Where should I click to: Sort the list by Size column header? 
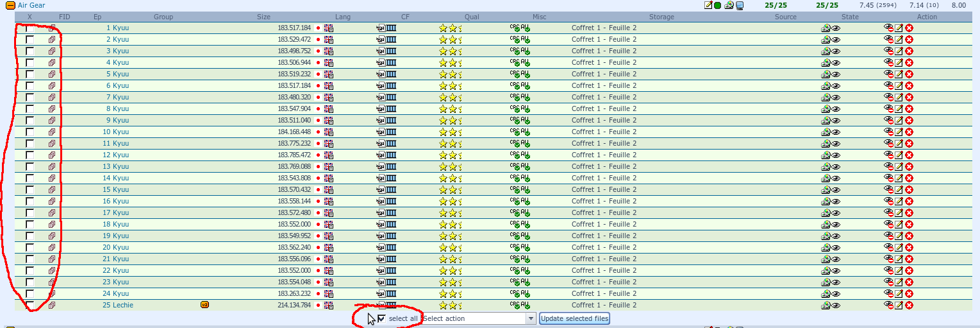point(263,17)
